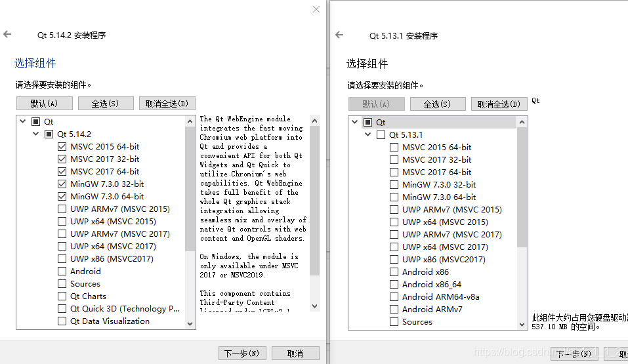Check MSVC 2017 64-bit in Qt 5.13.1
This screenshot has height=364, width=628.
point(394,172)
